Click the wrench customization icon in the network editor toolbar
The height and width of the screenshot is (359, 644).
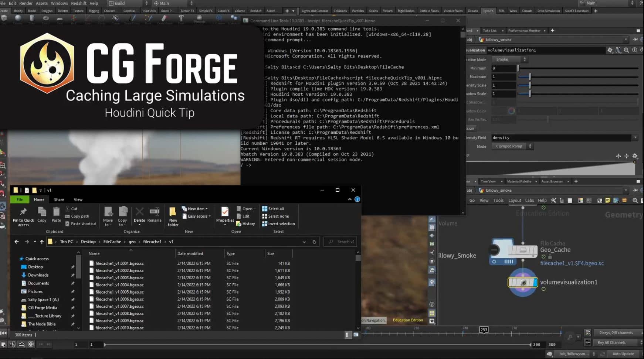click(x=554, y=200)
